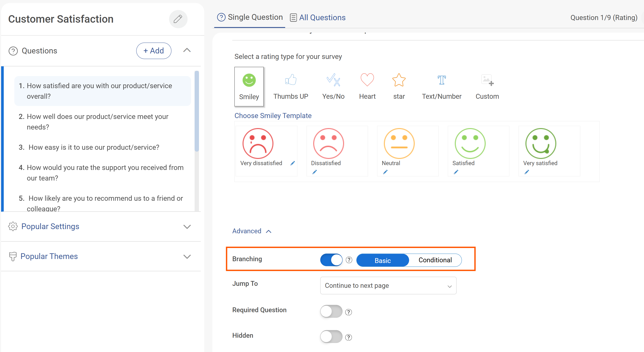Open the Jump To dropdown
This screenshot has width=644, height=352.
coord(388,286)
